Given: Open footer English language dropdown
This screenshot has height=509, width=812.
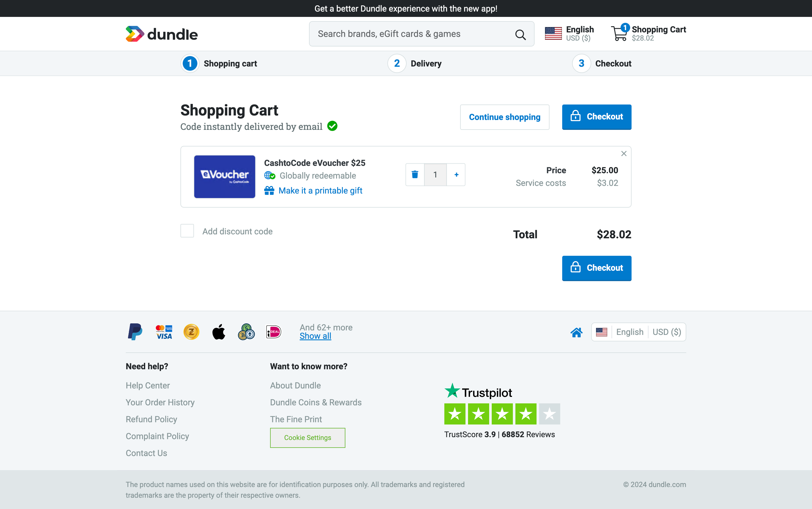Looking at the screenshot, I should pyautogui.click(x=629, y=332).
